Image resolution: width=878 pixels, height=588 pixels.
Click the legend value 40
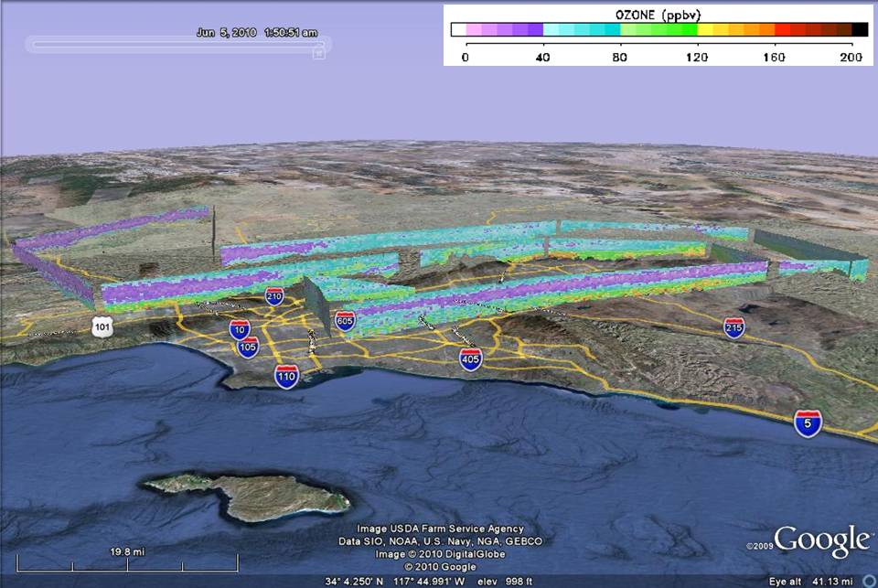[542, 57]
